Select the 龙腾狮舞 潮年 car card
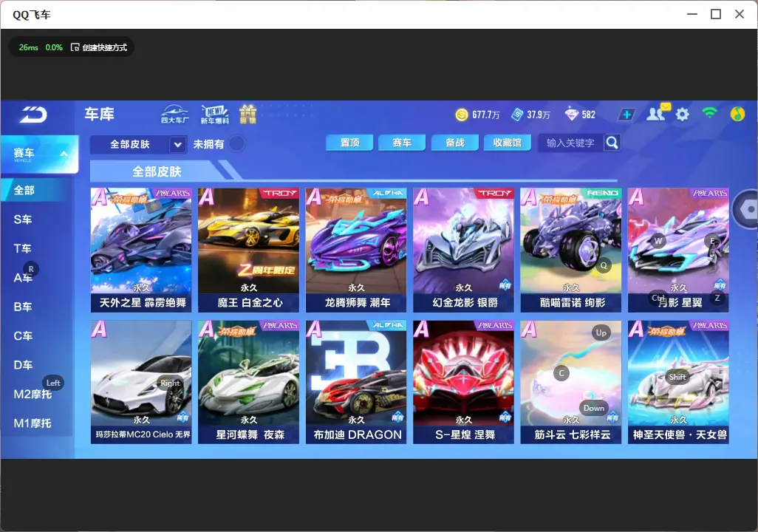The width and height of the screenshot is (758, 532). [356, 250]
